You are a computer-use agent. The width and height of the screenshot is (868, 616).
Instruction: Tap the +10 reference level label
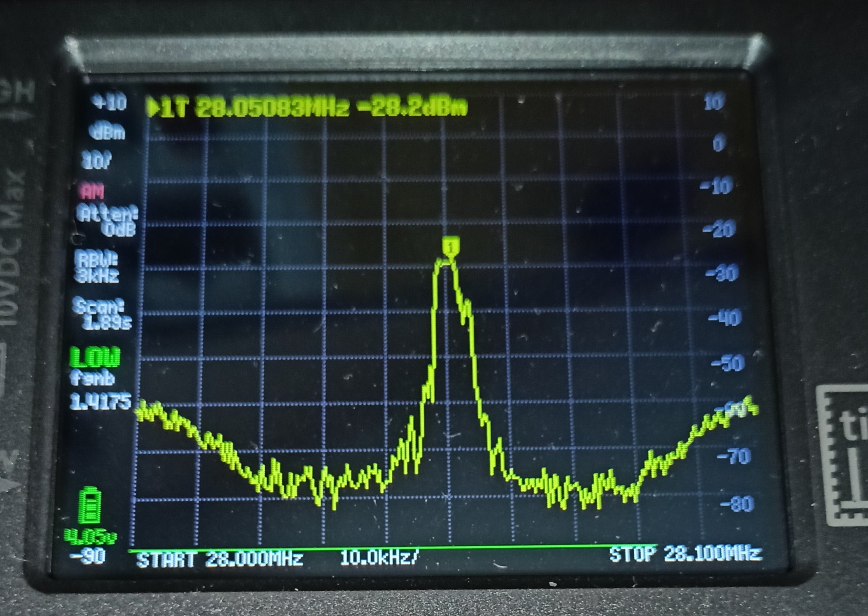click(109, 102)
